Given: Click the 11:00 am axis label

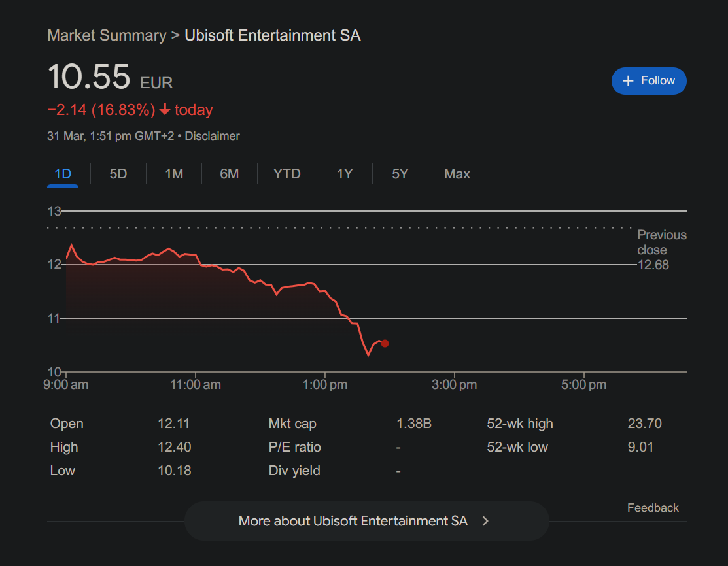Looking at the screenshot, I should point(196,384).
